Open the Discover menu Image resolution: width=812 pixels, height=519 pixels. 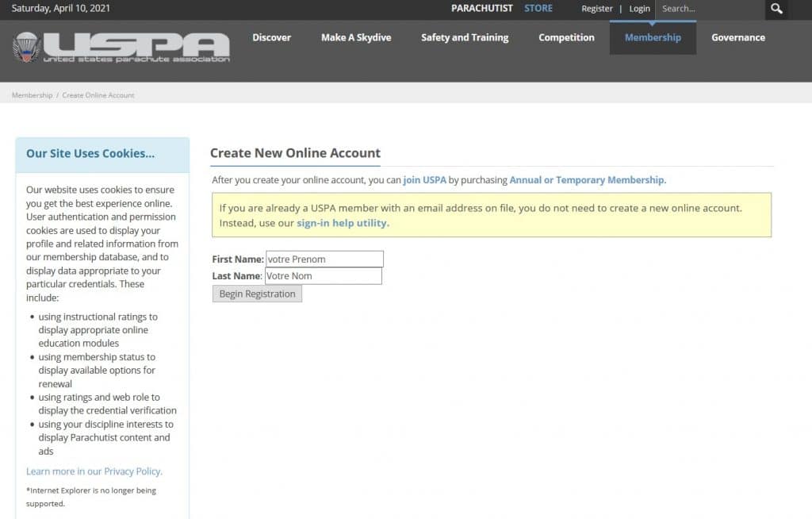tap(271, 37)
